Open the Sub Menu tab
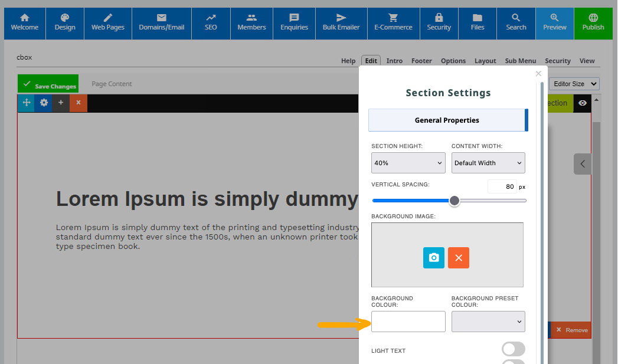 tap(520, 61)
